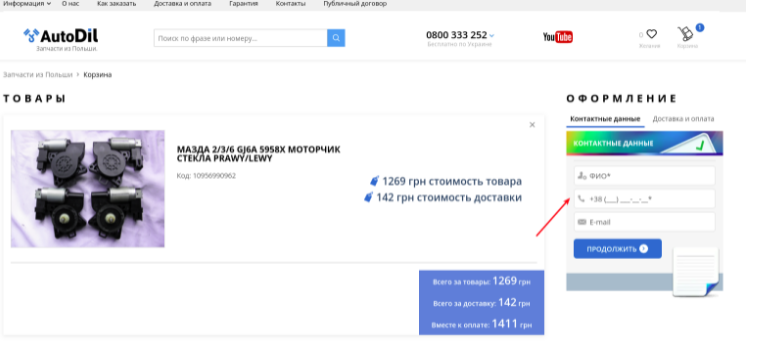This screenshot has width=770, height=361.
Task: Click the blue search magnifier button
Action: coord(336,38)
